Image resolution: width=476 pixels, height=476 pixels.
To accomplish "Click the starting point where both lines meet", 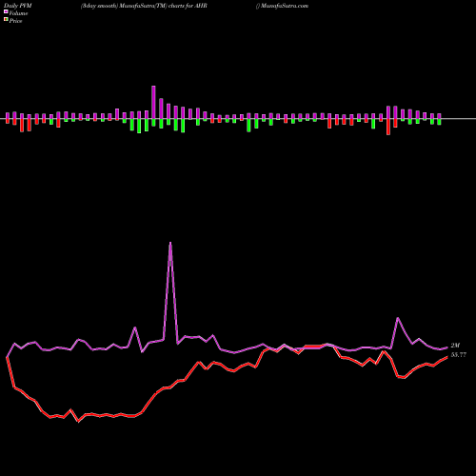I will 7,357.
